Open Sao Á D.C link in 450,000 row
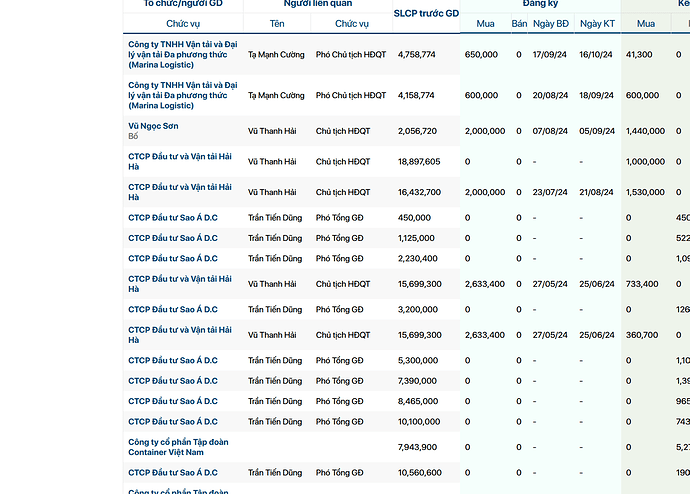Image resolution: width=690 pixels, height=494 pixels. [x=173, y=218]
